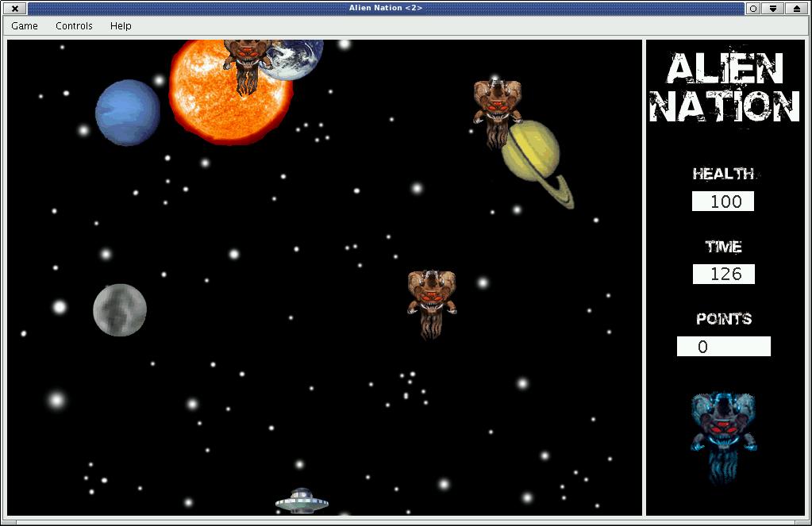Click the blue alien in sidebar
This screenshot has height=526, width=812.
(x=723, y=437)
